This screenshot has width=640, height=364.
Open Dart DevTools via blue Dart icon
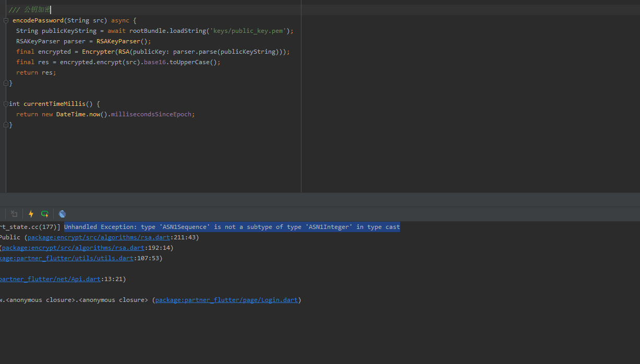click(62, 214)
